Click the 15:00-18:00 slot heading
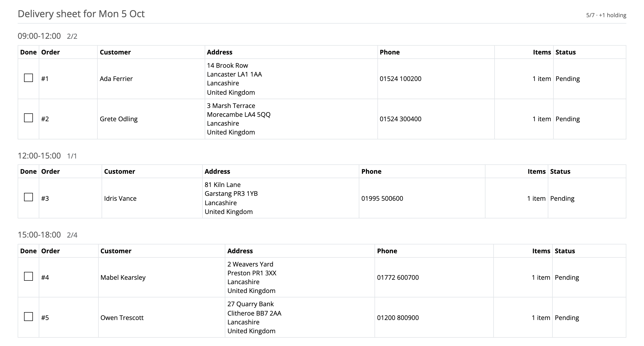The width and height of the screenshot is (644, 346). pyautogui.click(x=39, y=235)
